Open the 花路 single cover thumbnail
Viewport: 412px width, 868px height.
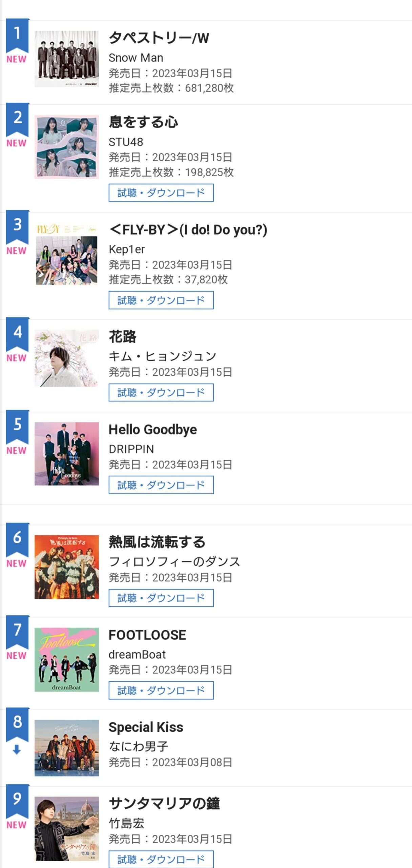click(x=66, y=358)
